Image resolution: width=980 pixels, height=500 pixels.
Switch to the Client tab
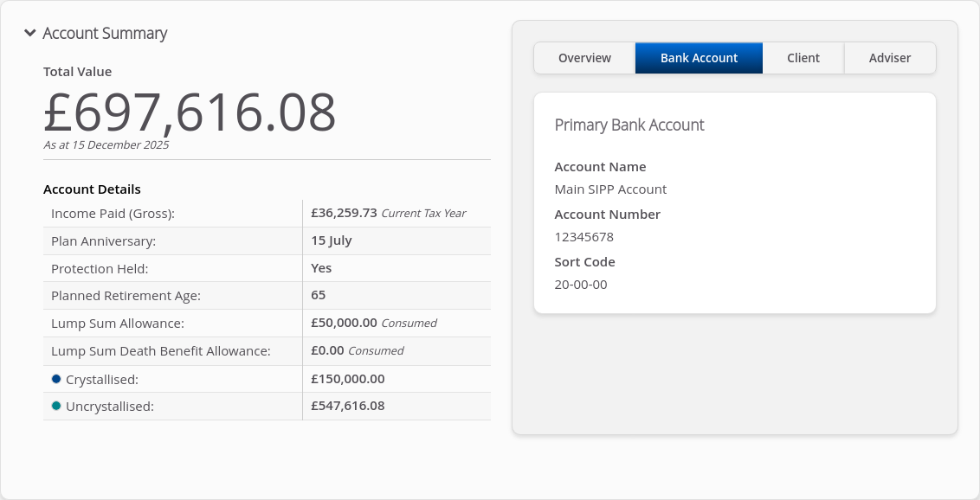pos(803,58)
